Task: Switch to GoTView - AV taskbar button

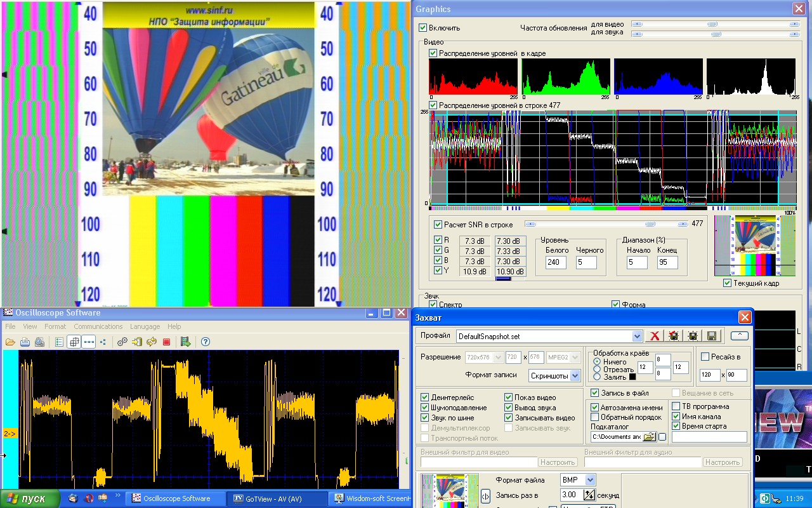Action: point(278,498)
